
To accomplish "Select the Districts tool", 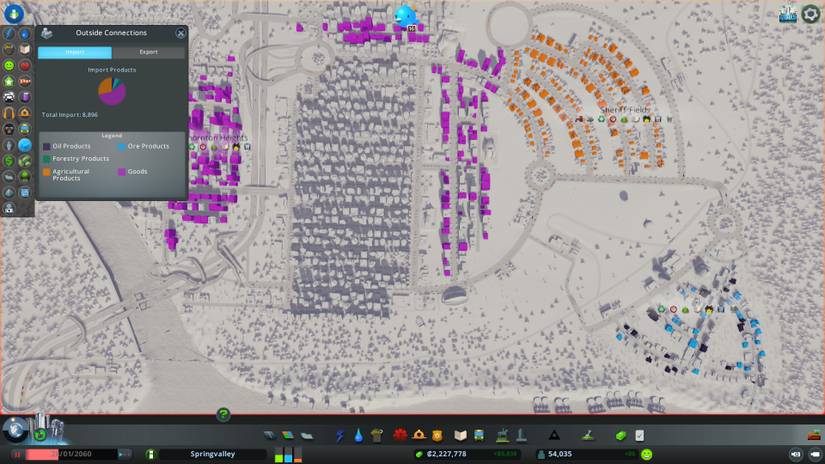I will (x=307, y=436).
